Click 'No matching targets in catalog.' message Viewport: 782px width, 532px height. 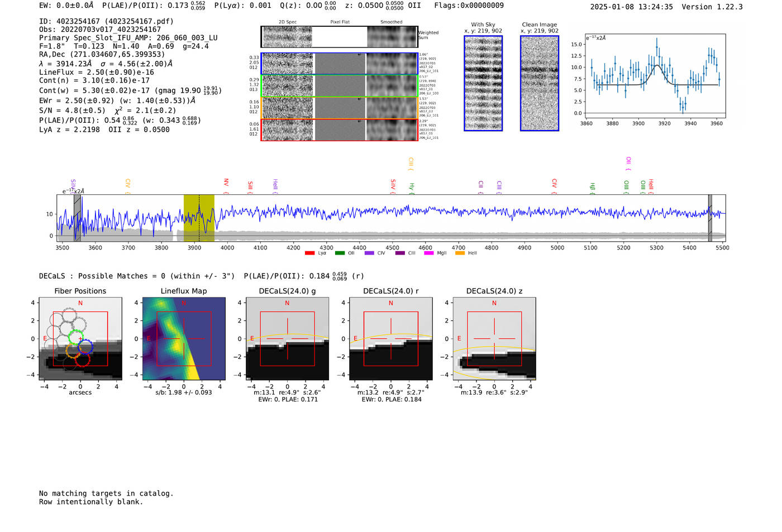106,493
